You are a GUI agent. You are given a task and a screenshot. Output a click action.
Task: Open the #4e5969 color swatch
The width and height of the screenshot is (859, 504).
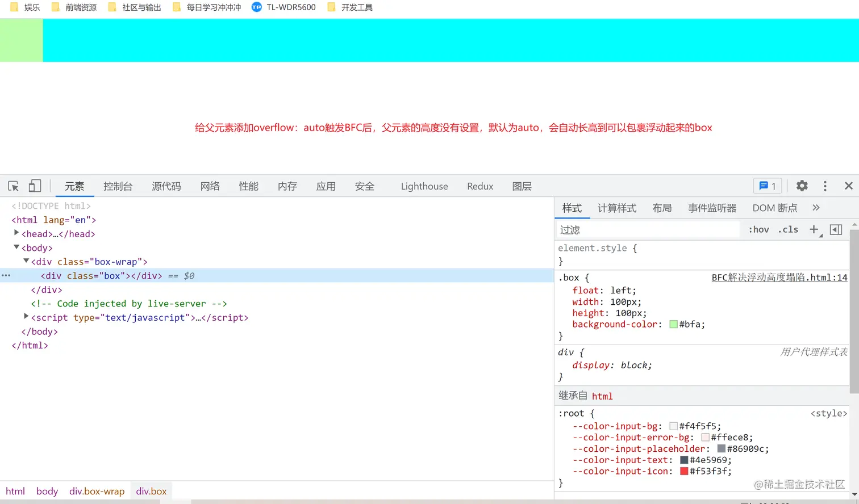tap(684, 460)
